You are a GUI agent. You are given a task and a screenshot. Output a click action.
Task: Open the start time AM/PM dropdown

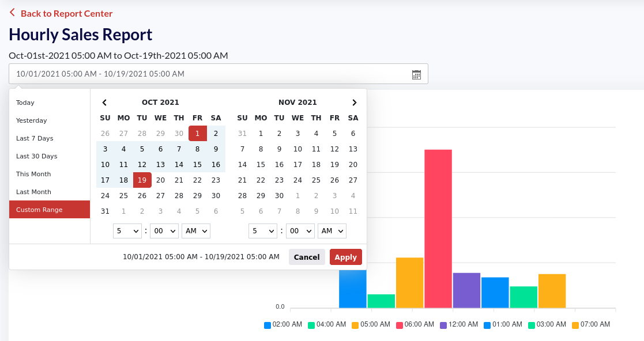pyautogui.click(x=195, y=231)
